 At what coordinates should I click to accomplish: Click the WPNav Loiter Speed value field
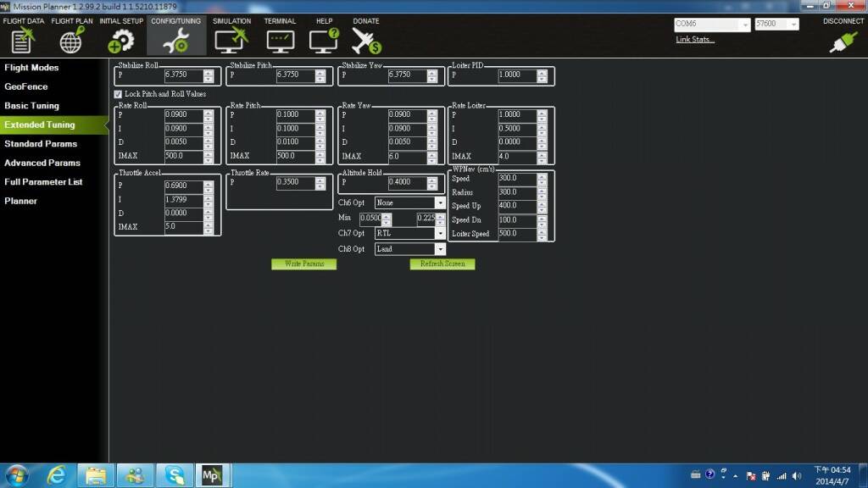(x=518, y=234)
